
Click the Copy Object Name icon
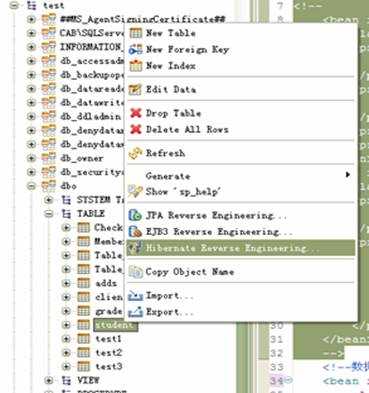tap(135, 272)
